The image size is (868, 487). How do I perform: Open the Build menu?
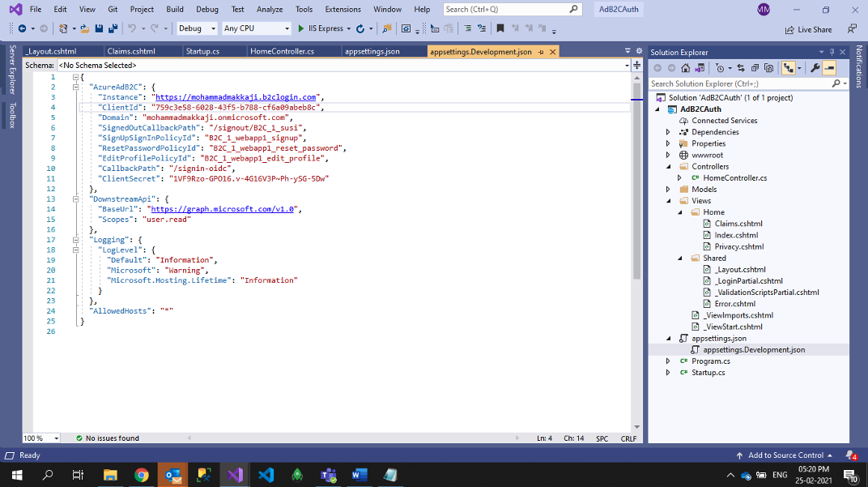174,9
